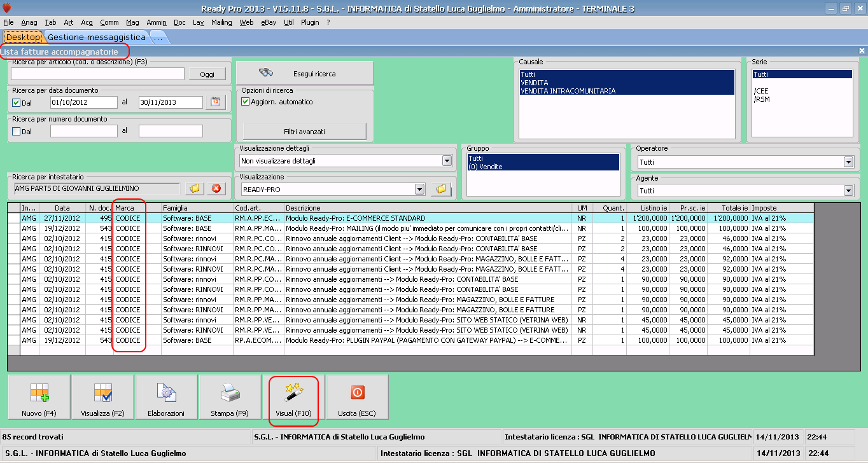The width and height of the screenshot is (868, 463).
Task: Select (0) Vendite in the Gruppo list
Action: click(x=543, y=166)
